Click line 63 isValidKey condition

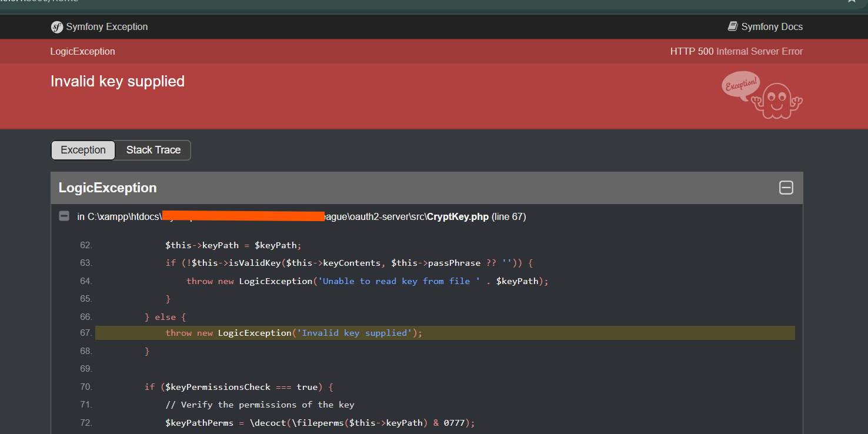[x=349, y=263]
